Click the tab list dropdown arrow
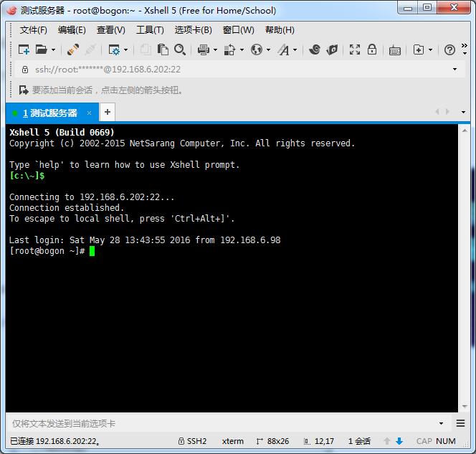The height and width of the screenshot is (454, 476). point(463,112)
